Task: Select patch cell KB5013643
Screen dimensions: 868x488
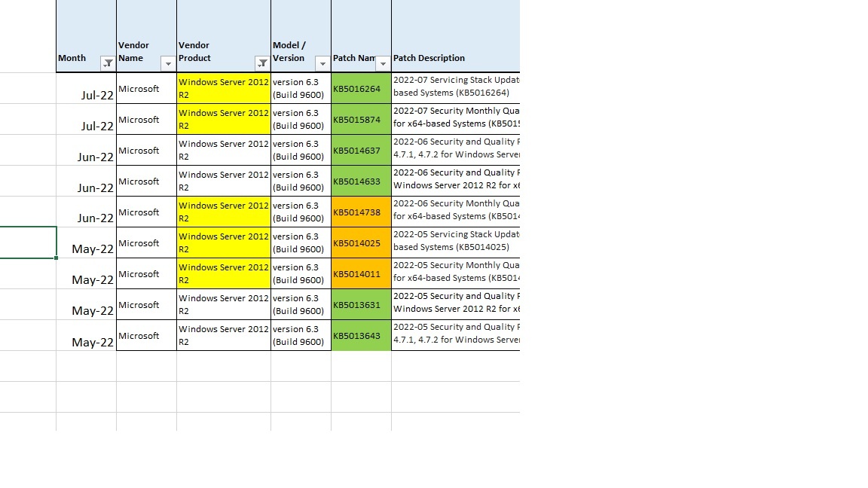Action: click(361, 336)
